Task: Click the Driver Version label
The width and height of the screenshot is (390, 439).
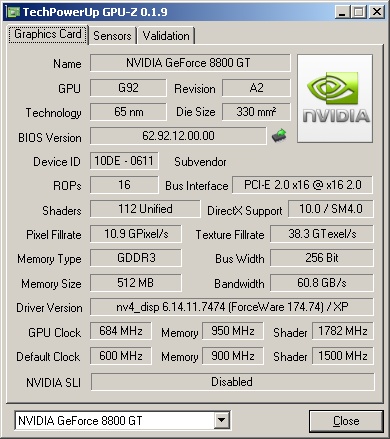Action: (49, 308)
